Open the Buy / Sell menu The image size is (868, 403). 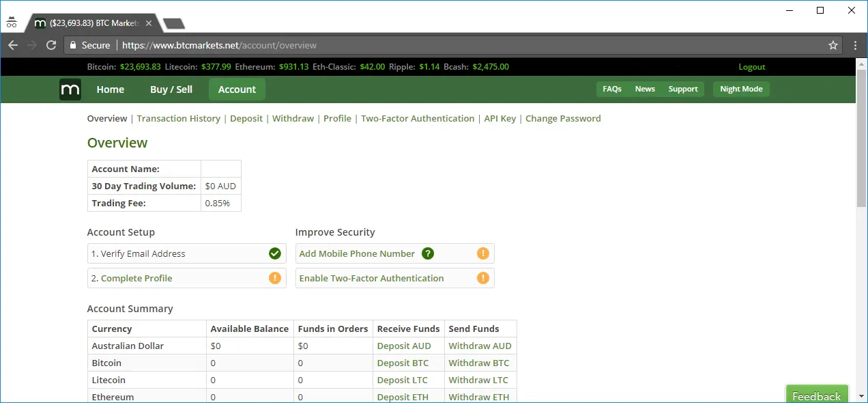[171, 89]
